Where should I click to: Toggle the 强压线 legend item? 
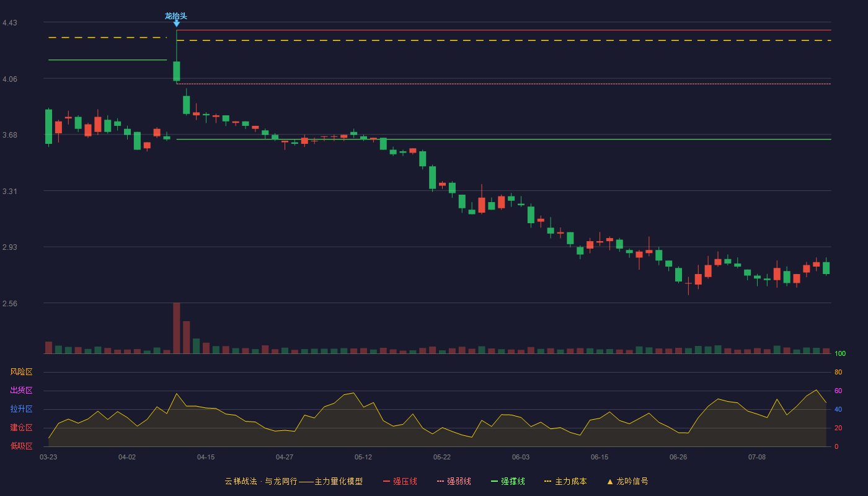[x=400, y=481]
